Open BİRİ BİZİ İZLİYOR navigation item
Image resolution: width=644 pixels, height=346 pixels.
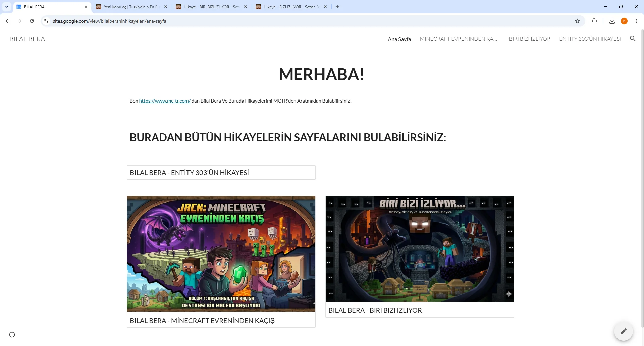tap(530, 39)
